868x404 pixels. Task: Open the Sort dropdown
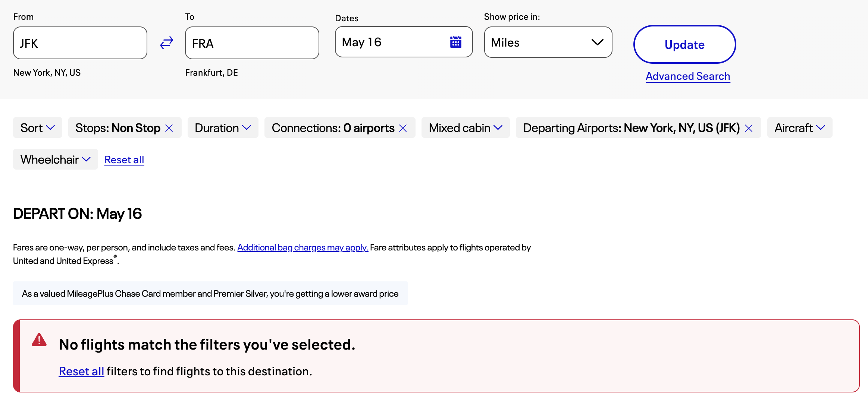(38, 128)
